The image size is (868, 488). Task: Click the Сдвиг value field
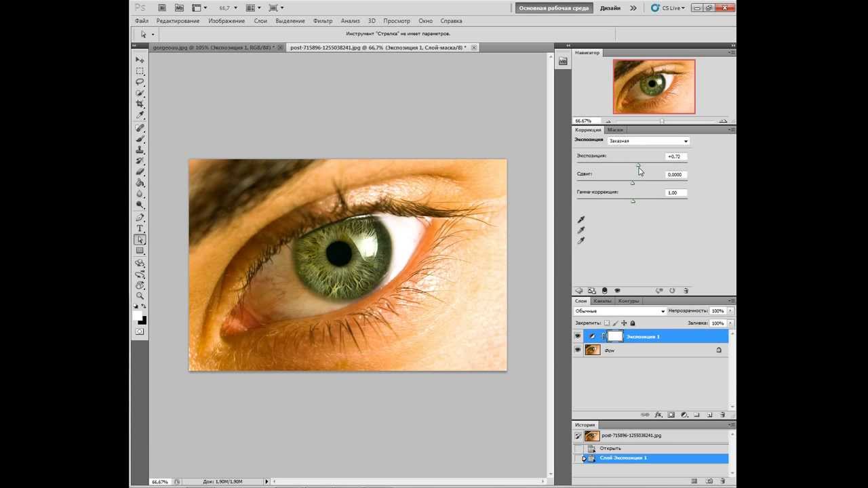(x=675, y=174)
